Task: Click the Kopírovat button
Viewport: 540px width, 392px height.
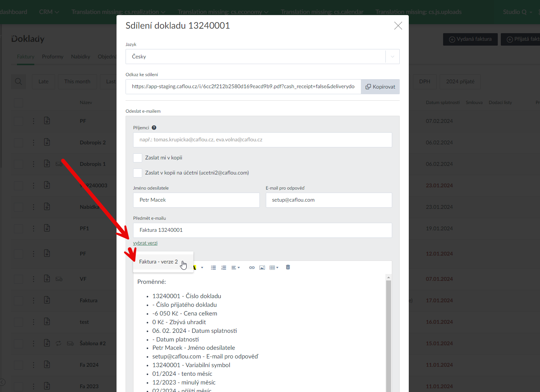Action: (x=380, y=87)
